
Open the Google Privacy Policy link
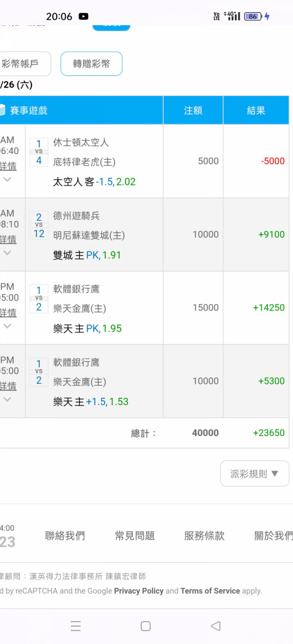click(139, 591)
